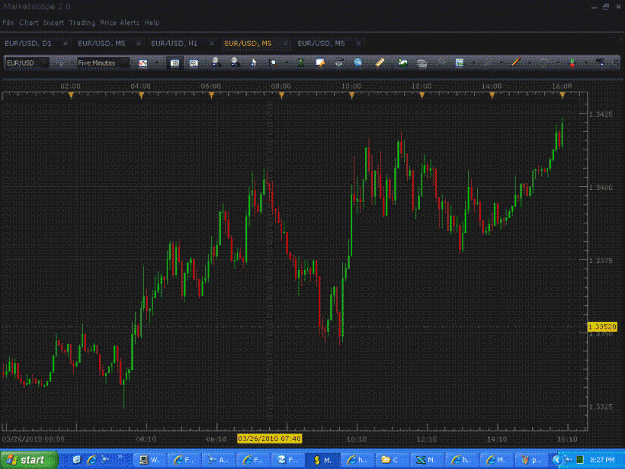625x469 pixels.
Task: Open the File menu
Action: tap(8, 23)
